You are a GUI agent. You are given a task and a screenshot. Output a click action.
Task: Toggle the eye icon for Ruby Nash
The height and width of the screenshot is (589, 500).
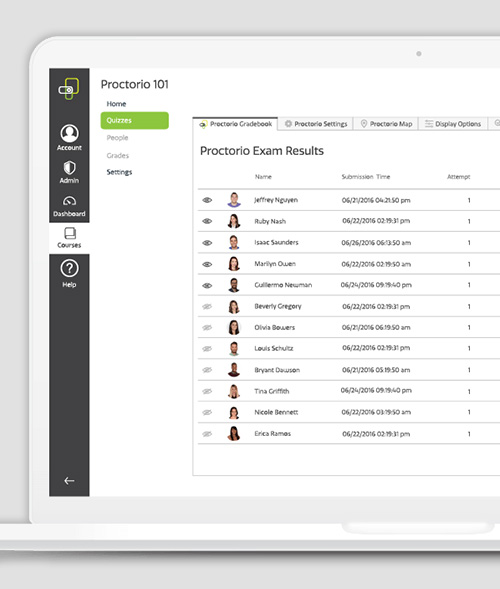pos(207,221)
